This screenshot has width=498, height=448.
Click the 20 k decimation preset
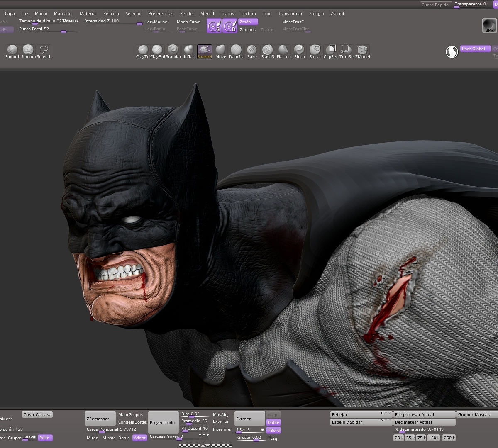(399, 438)
